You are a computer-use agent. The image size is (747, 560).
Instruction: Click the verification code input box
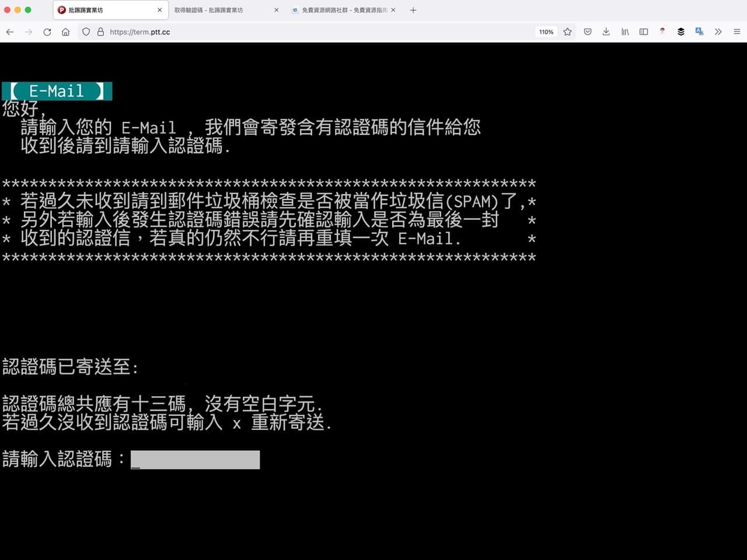pos(196,460)
